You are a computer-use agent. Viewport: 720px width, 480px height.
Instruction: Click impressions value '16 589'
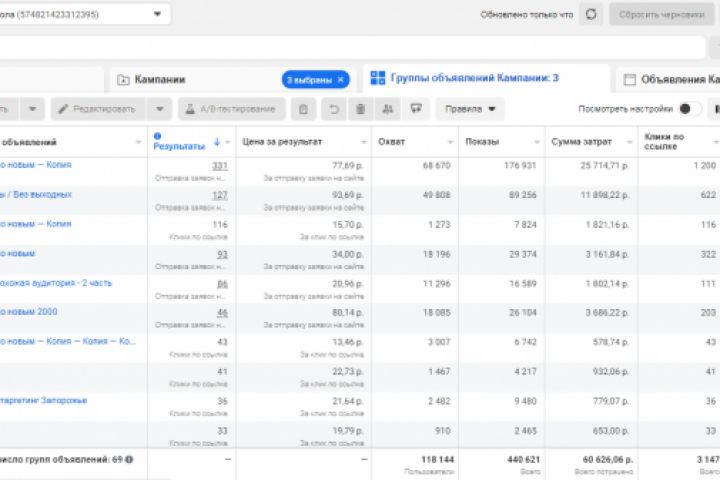pos(523,283)
